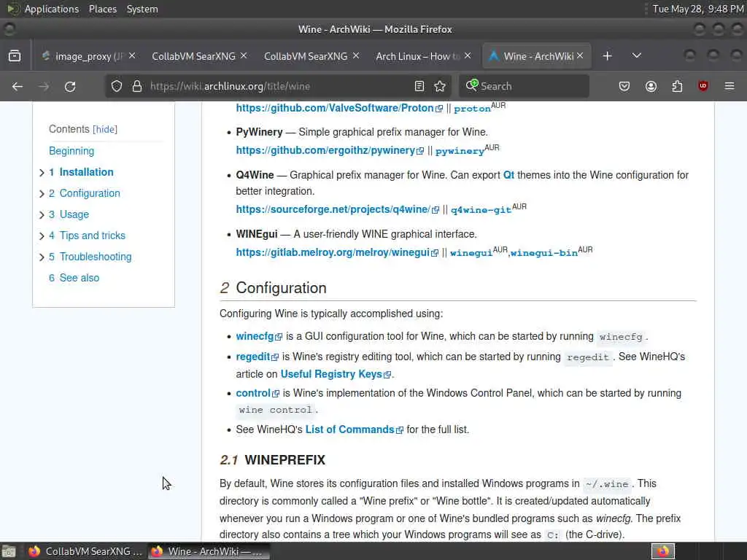Open the regedit external link
The width and height of the screenshot is (747, 560).
[x=257, y=357]
